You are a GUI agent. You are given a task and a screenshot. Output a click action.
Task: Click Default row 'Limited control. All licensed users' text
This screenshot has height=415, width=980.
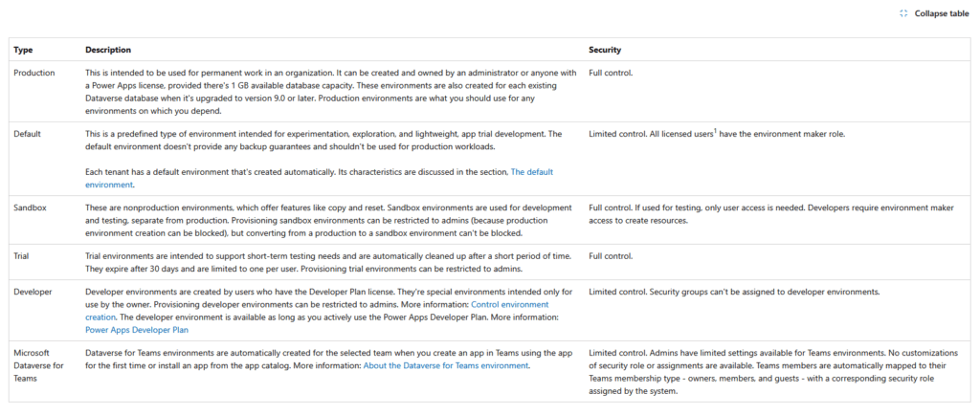click(x=651, y=134)
